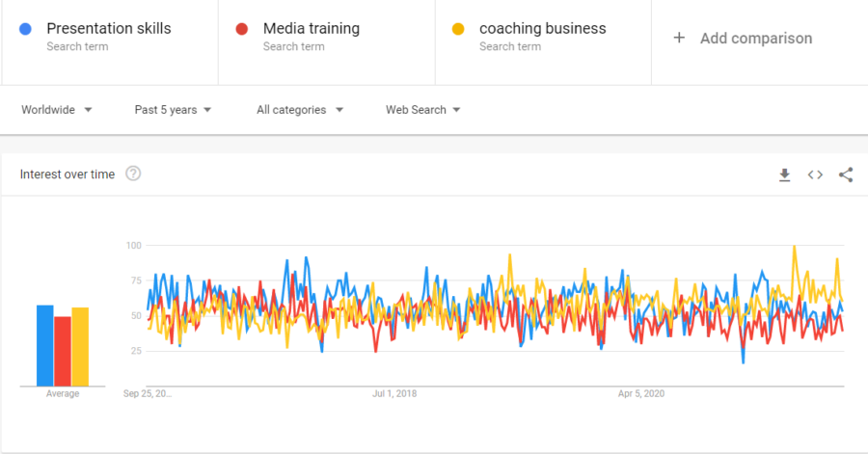The image size is (868, 454).
Task: Edit the Media training search term
Action: (x=312, y=29)
